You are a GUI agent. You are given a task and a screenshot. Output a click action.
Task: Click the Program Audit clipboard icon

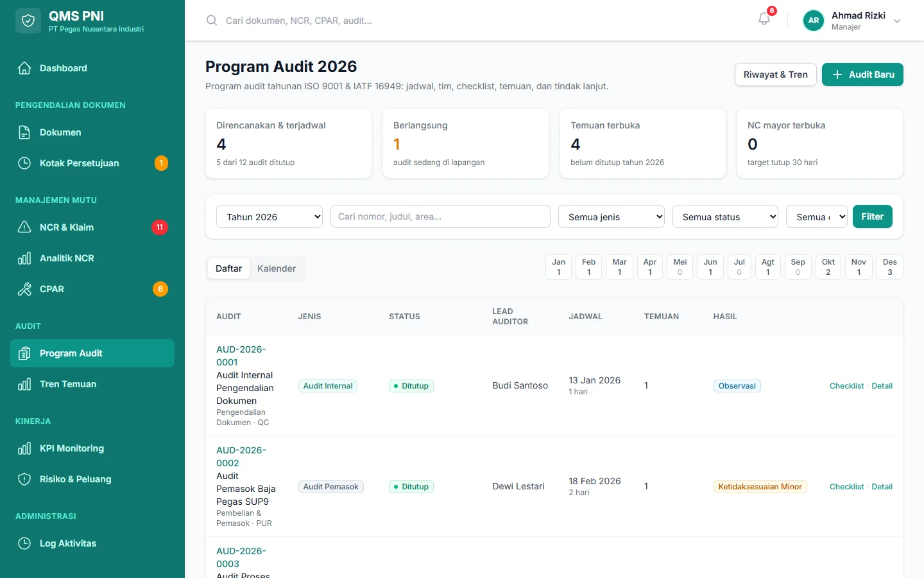pos(24,353)
